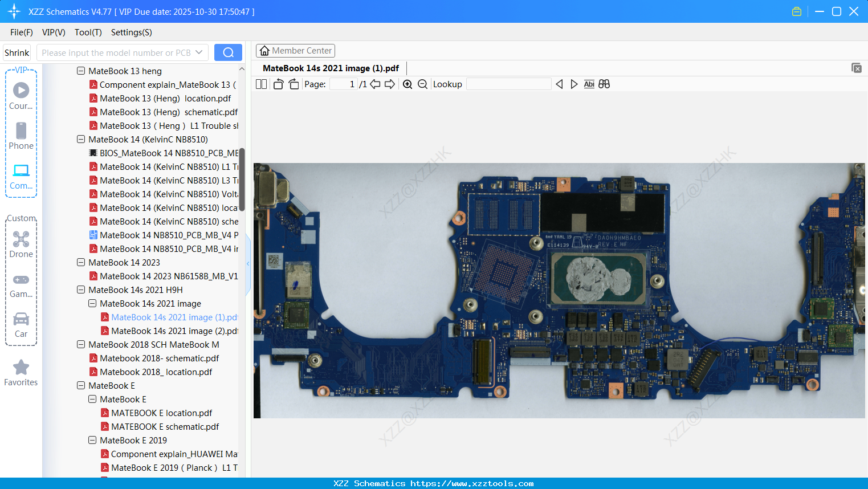Click the yellow VIP gift icon in title bar
Screen dimensions: 868x489
click(x=797, y=11)
